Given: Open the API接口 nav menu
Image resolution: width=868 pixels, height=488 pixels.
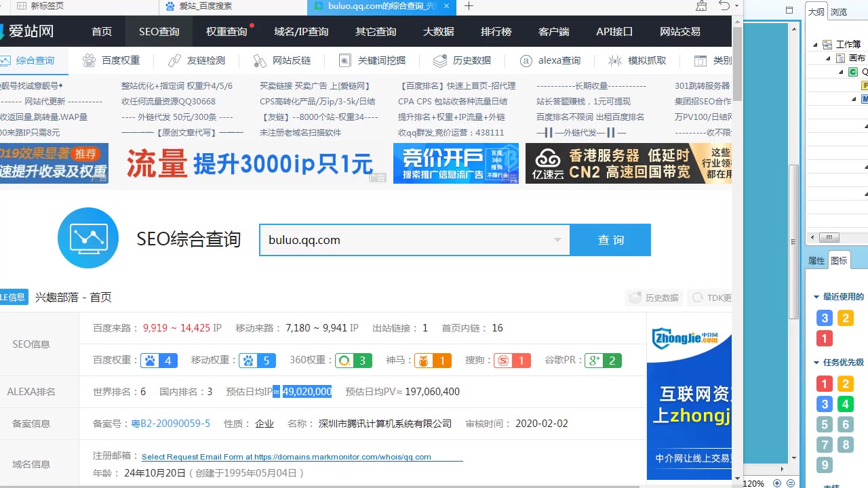Looking at the screenshot, I should click(x=614, y=32).
